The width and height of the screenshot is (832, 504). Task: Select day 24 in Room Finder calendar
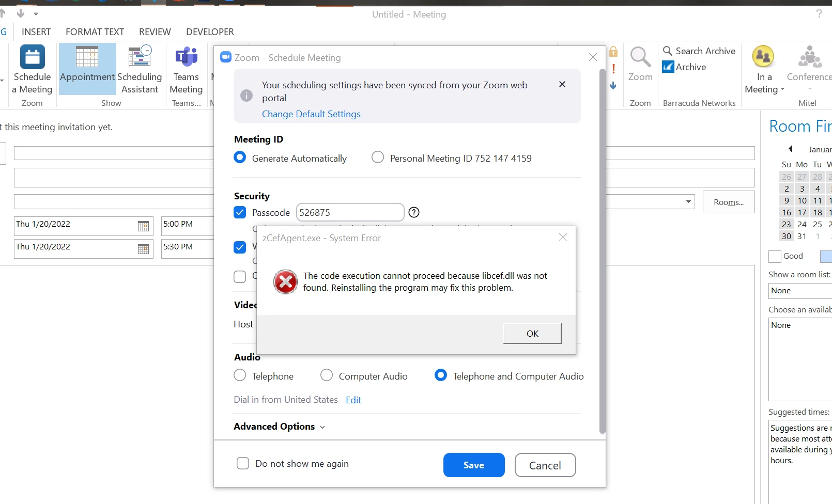click(x=802, y=224)
